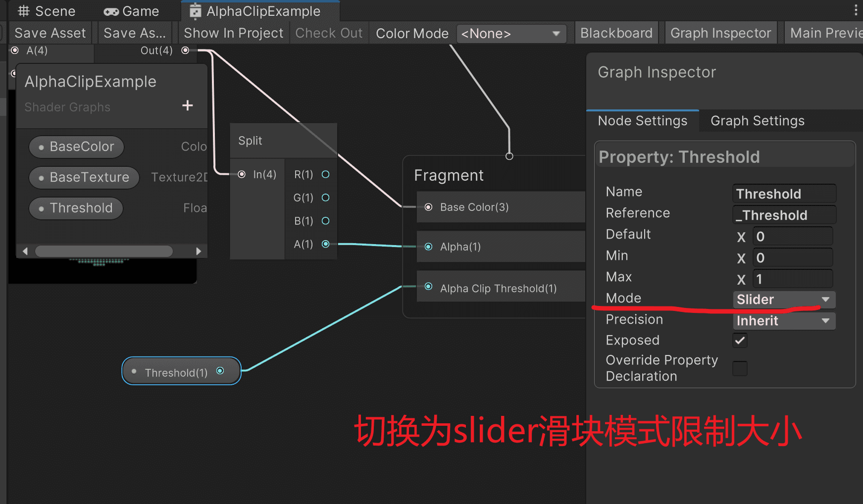This screenshot has width=863, height=504.
Task: Click the Base Color(3) input port
Action: tap(429, 207)
